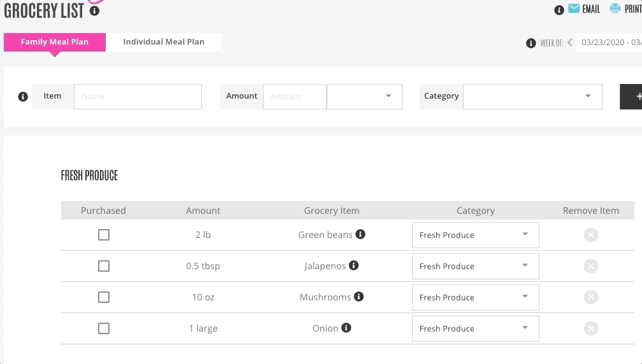Tick the Mushrooms purchased checkbox
Screen dimensions: 642x364
(104, 297)
